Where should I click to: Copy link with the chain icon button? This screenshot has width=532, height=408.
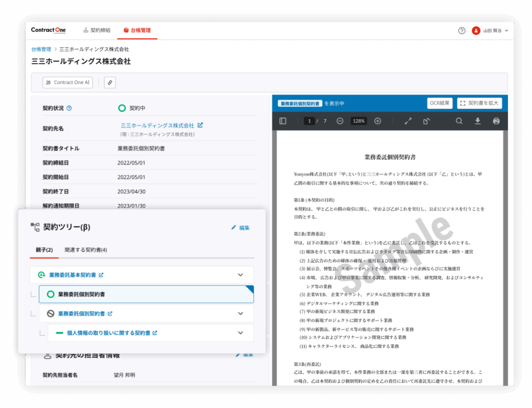[110, 83]
